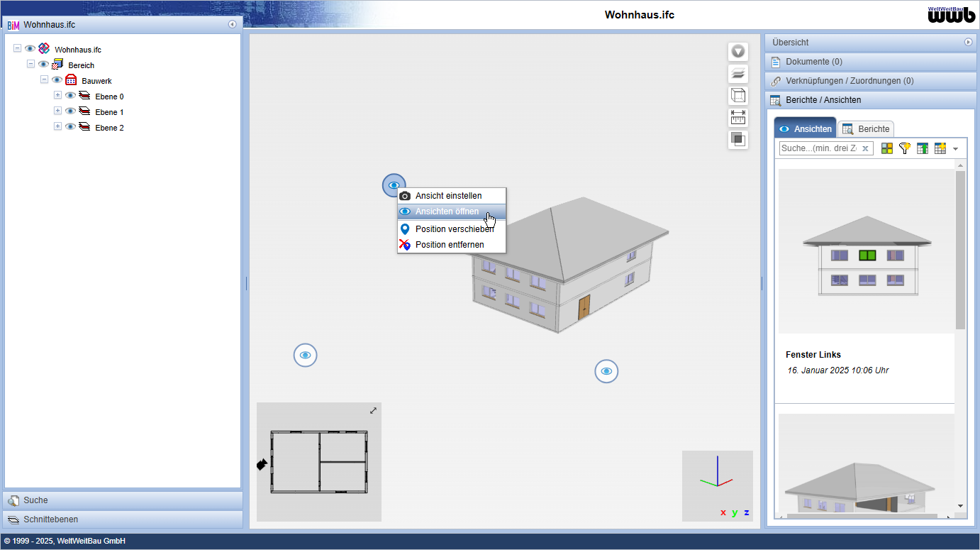
Task: Select the Ebene 1 tree label
Action: (109, 112)
